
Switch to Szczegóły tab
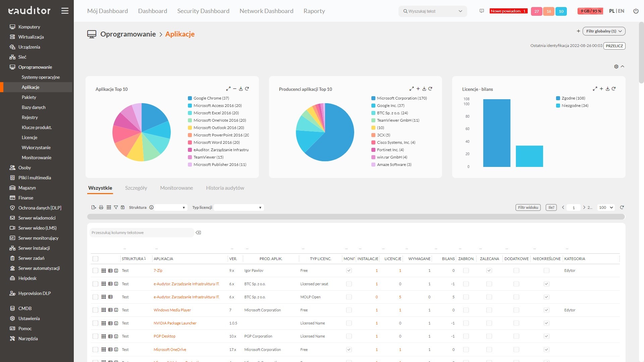click(x=136, y=188)
